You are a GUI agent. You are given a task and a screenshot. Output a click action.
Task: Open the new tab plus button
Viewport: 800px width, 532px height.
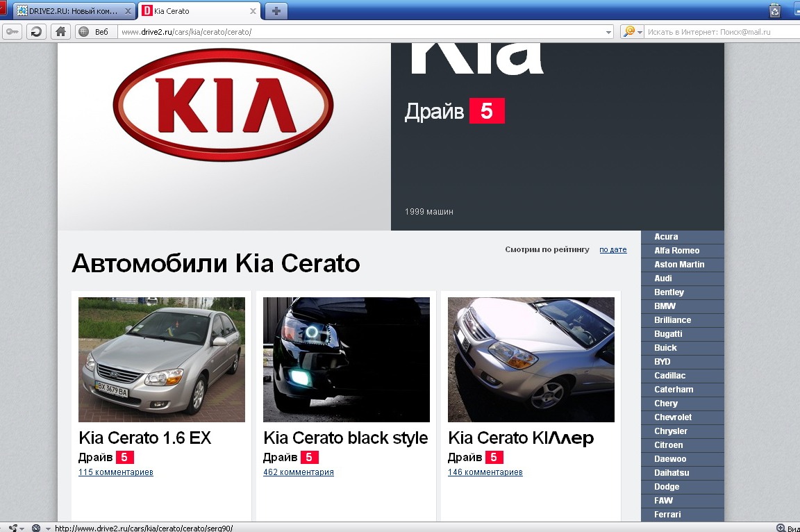click(276, 10)
